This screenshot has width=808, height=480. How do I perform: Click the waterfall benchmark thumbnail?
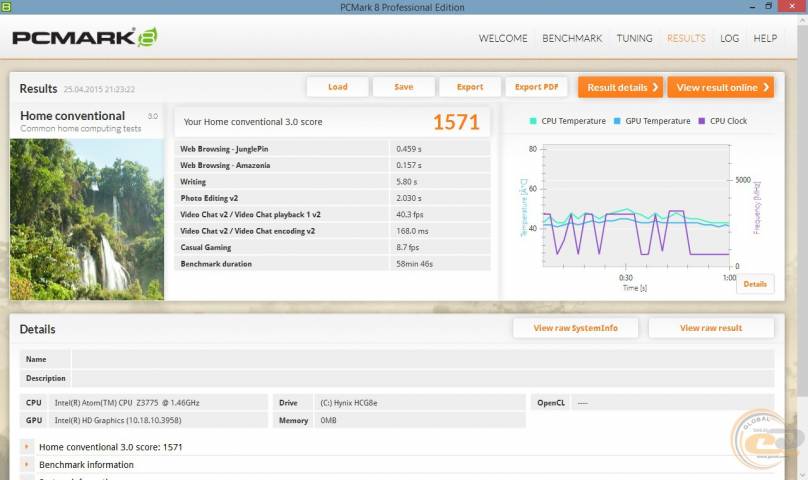[x=87, y=219]
